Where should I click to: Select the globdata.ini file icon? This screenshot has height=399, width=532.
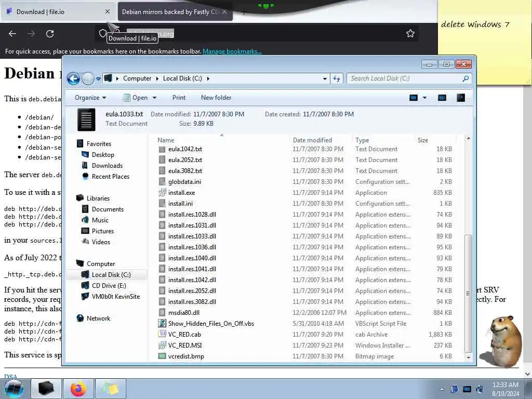(162, 182)
